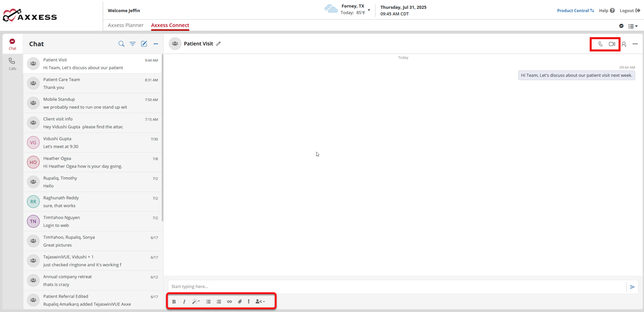644x312 pixels.
Task: Toggle the important message exclamation mark
Action: point(249,302)
